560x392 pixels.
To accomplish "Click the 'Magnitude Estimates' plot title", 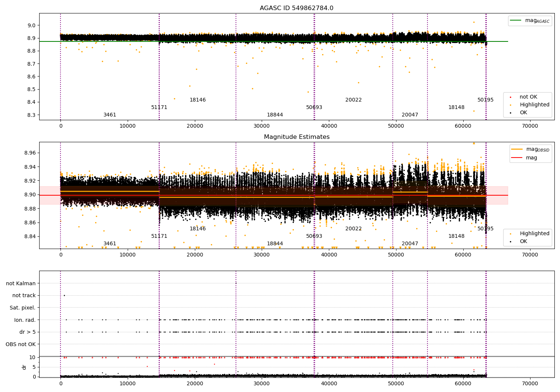I will click(x=296, y=137).
